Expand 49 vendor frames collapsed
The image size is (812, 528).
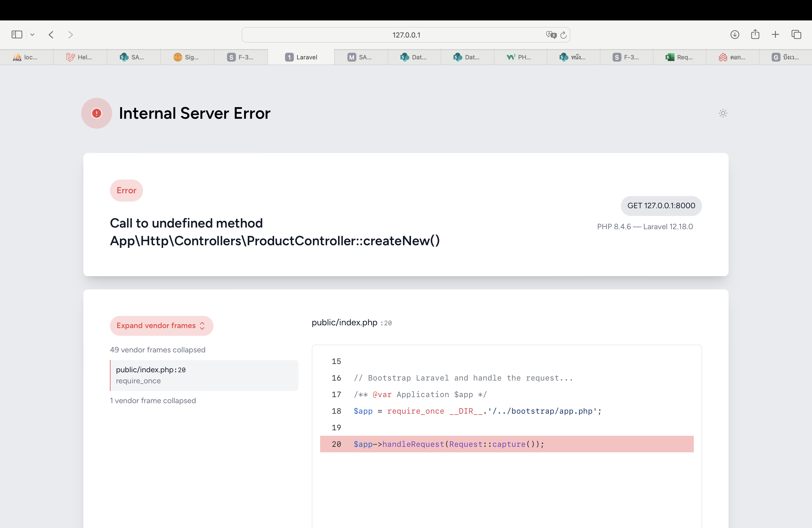coord(158,350)
